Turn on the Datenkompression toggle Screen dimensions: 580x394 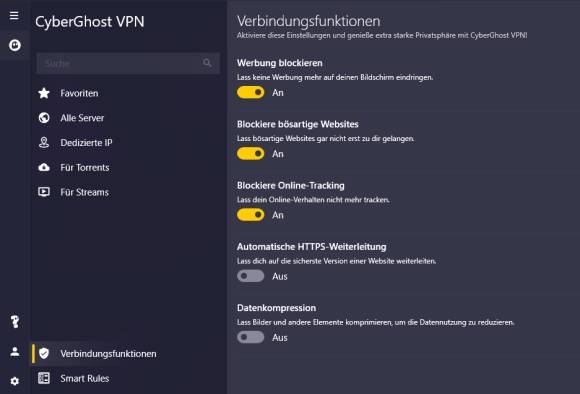click(x=250, y=337)
